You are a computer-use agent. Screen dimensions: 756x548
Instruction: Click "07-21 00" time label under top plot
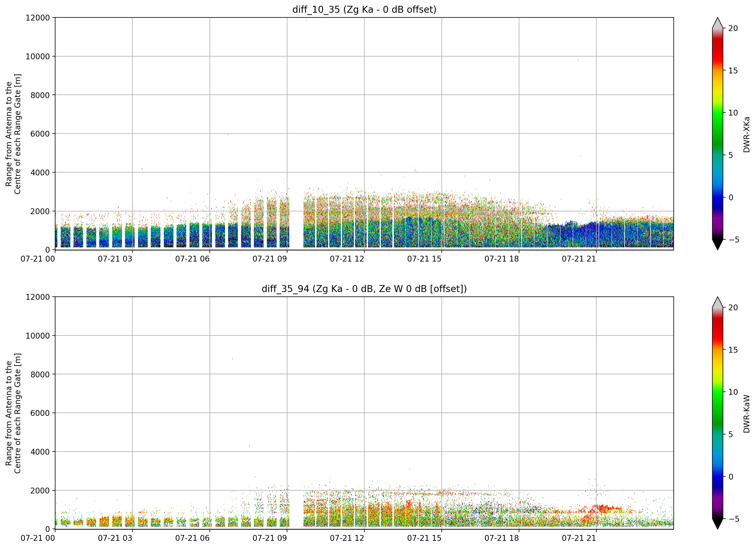click(x=38, y=259)
